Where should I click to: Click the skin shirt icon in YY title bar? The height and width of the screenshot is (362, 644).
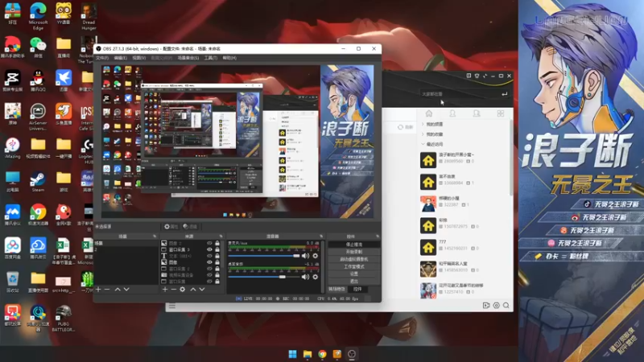pyautogui.click(x=477, y=76)
